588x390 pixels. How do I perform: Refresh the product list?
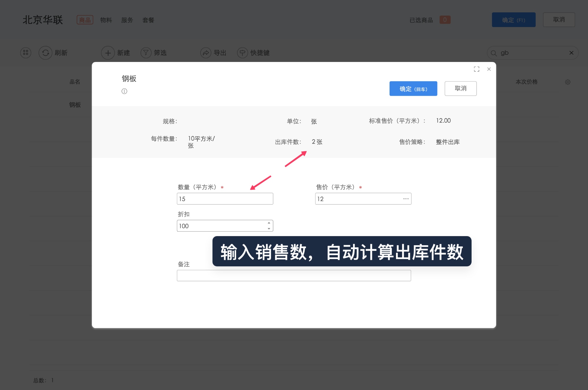point(46,53)
